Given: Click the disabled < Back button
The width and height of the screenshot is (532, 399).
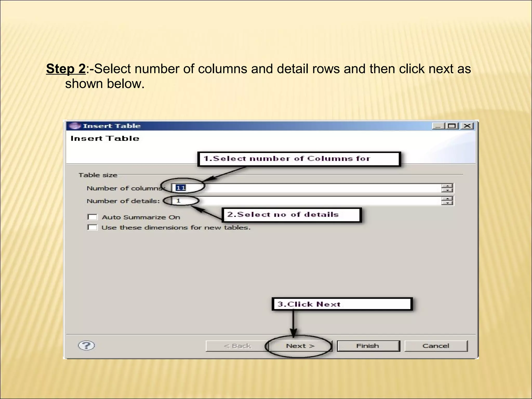Looking at the screenshot, I should click(237, 346).
